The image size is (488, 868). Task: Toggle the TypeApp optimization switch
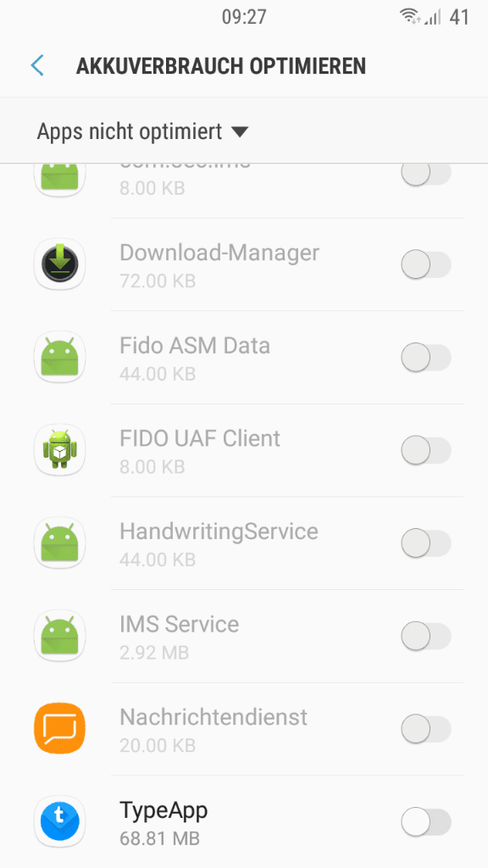click(x=426, y=821)
